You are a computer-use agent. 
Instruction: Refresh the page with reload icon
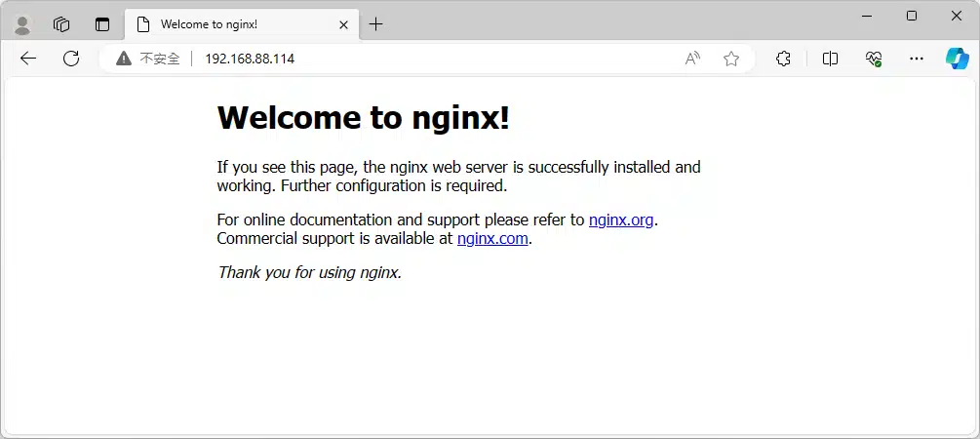(71, 59)
